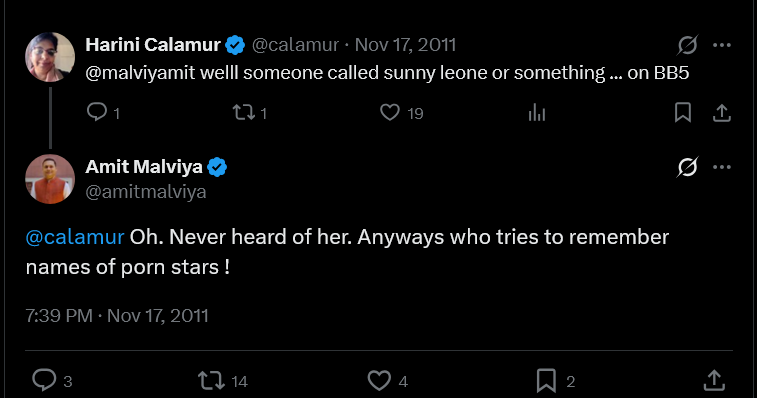The image size is (757, 398).
Task: Like Harini Calamur's tweet with 19 likes
Action: tap(390, 113)
